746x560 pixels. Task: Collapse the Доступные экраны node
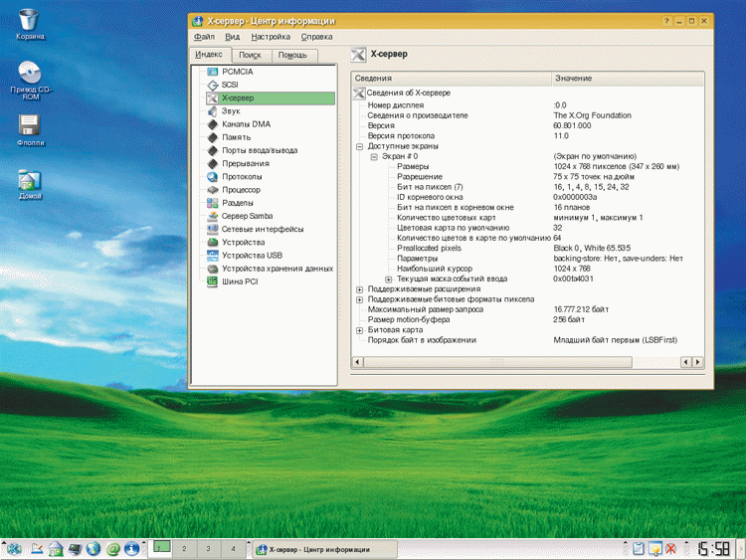(360, 146)
